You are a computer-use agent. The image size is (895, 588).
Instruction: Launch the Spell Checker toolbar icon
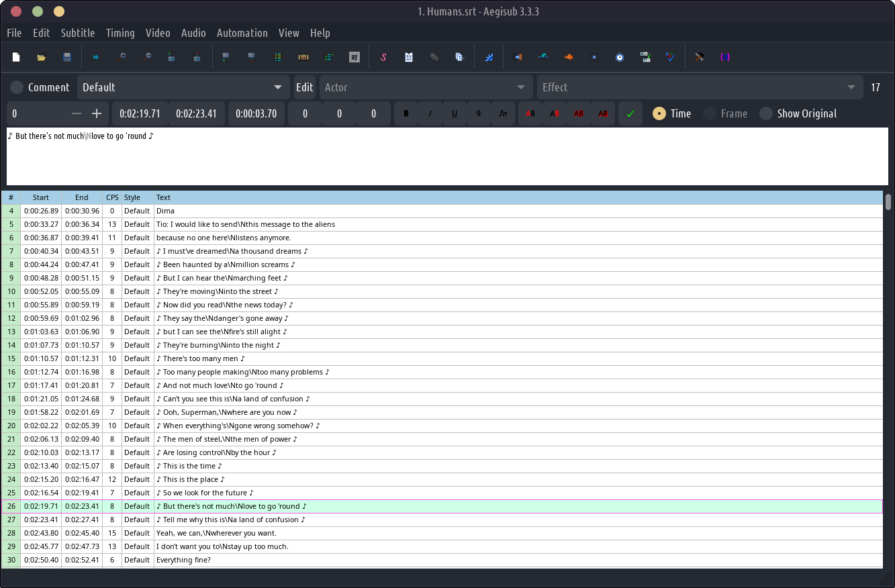tap(670, 58)
